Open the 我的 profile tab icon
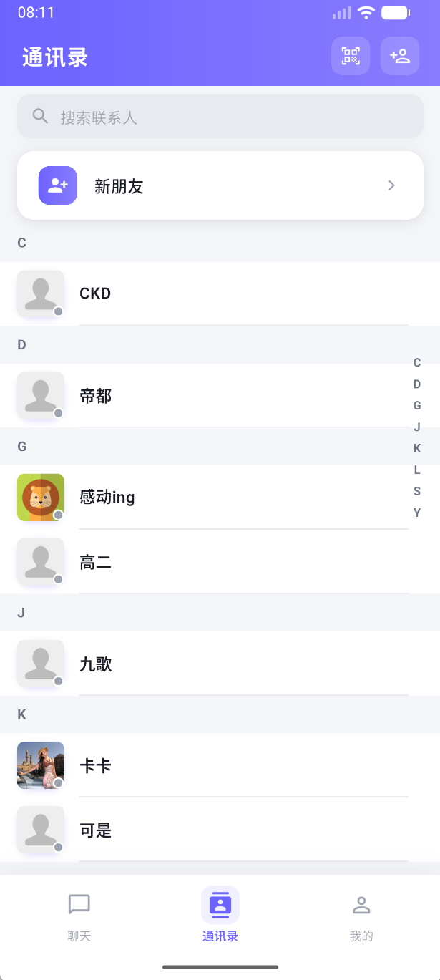440x980 pixels. 361,904
